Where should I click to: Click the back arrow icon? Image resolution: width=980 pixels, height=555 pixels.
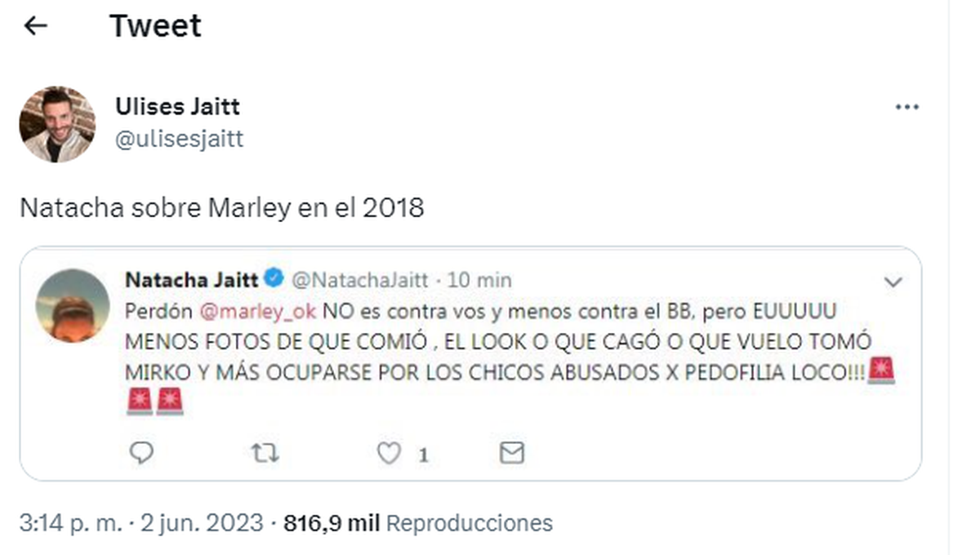tap(36, 26)
